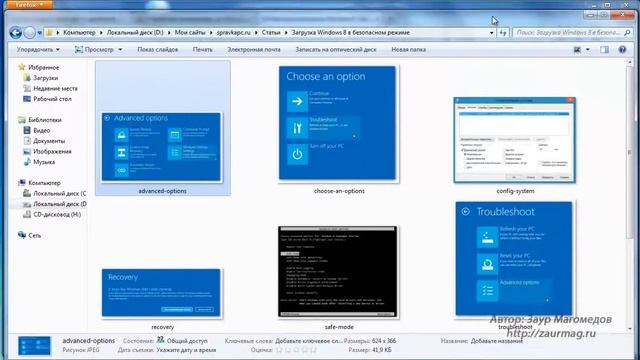640x360 pixels.
Task: Select the choose-an-options thumbnail
Action: click(x=337, y=123)
